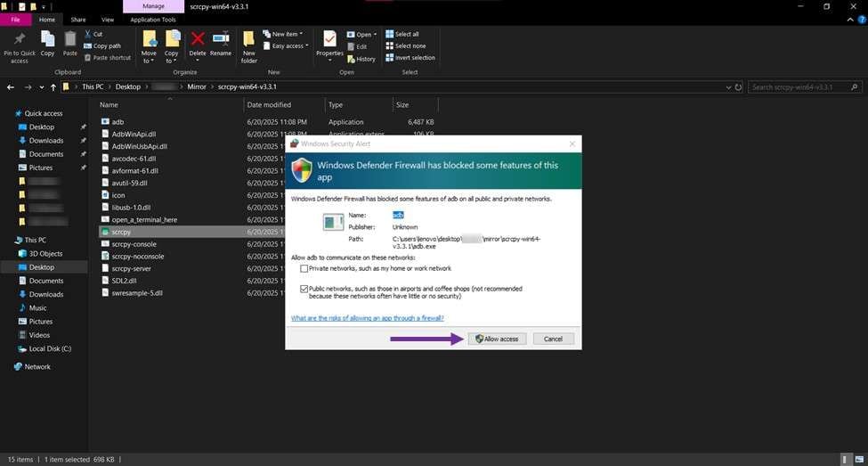Close the Windows Security Alert dialog
This screenshot has height=466, width=868.
572,144
